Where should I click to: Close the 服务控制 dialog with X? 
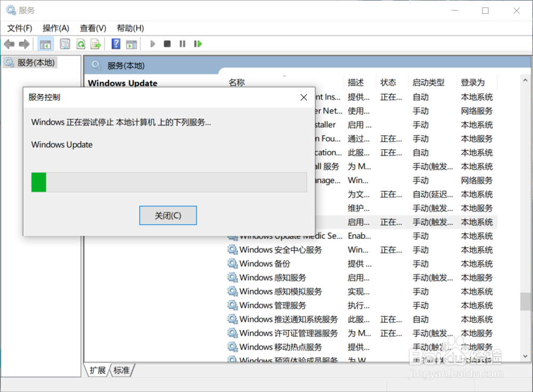tap(304, 97)
